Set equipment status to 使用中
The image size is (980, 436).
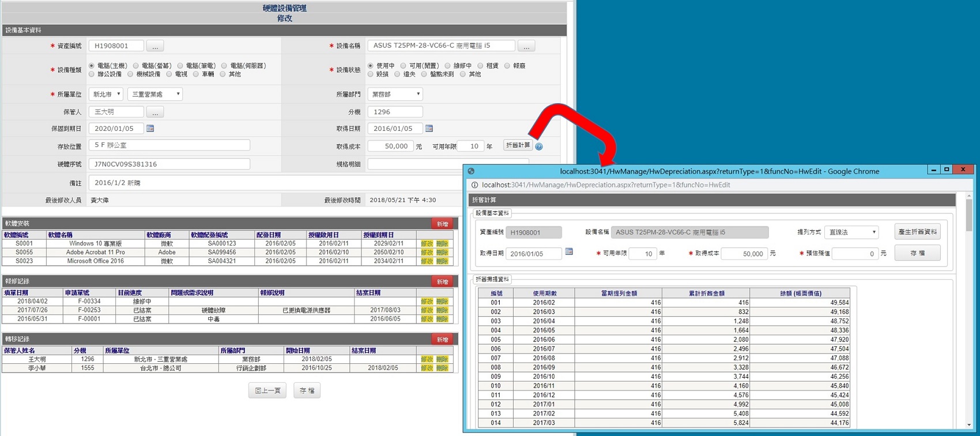click(x=371, y=66)
